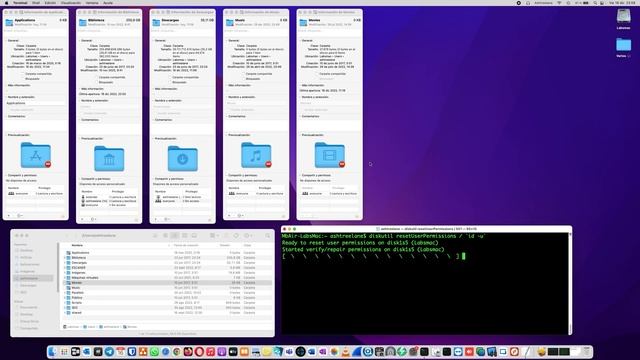Expand the Descargas folder row in Finder

click(64, 262)
